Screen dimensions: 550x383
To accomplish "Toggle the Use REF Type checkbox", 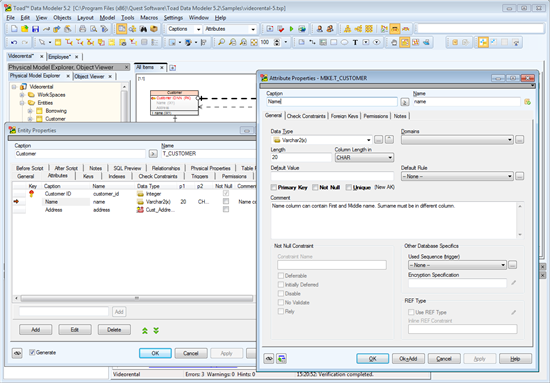I will point(411,312).
